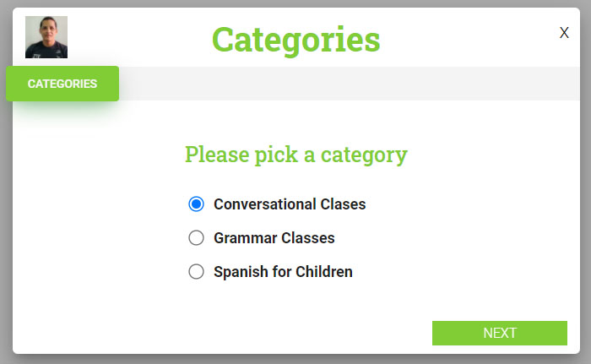This screenshot has width=591, height=364.
Task: Select the Conversational Classes radio button
Action: tap(197, 204)
